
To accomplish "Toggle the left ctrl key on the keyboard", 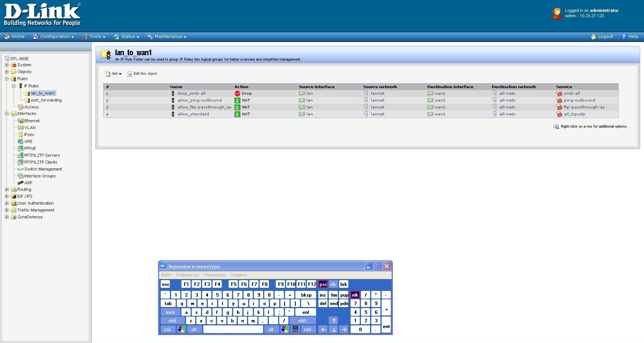I will coord(167,329).
